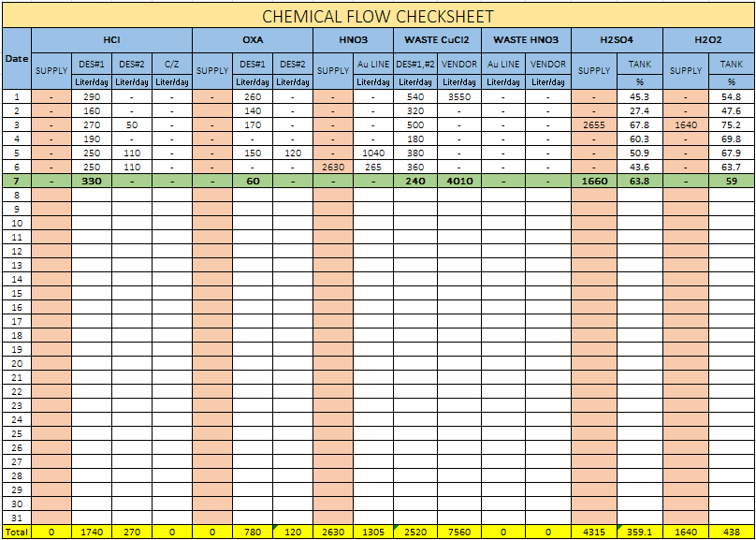This screenshot has height=540, width=756.
Task: Click H2O2 tank value 63.7
Action: tap(732, 168)
